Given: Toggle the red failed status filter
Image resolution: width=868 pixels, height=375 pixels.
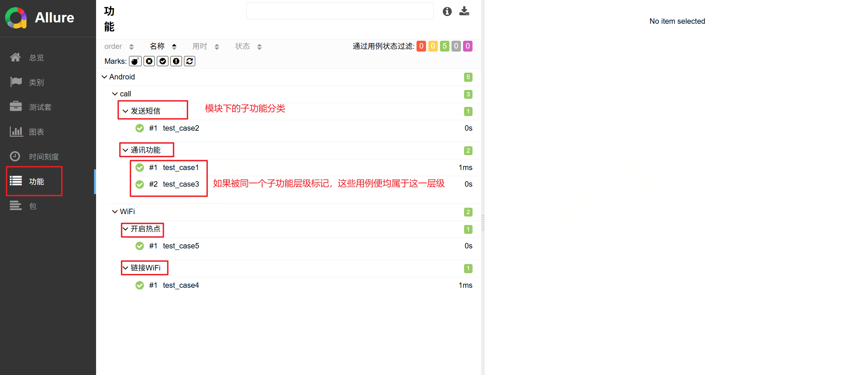Looking at the screenshot, I should 421,46.
